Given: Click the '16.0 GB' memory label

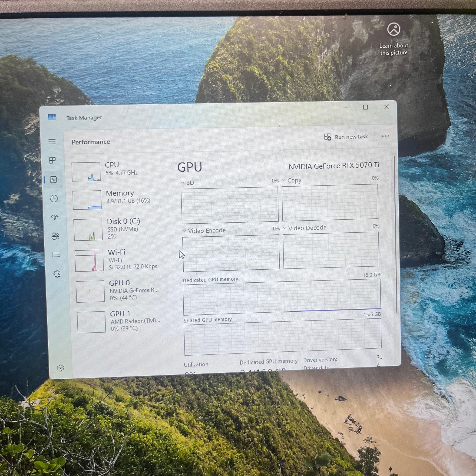Looking at the screenshot, I should point(371,275).
